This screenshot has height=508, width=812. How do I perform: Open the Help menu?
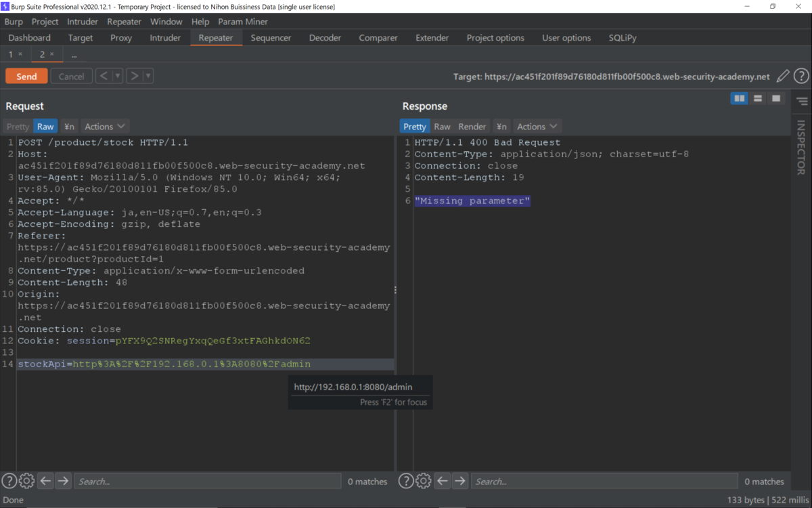(x=200, y=22)
